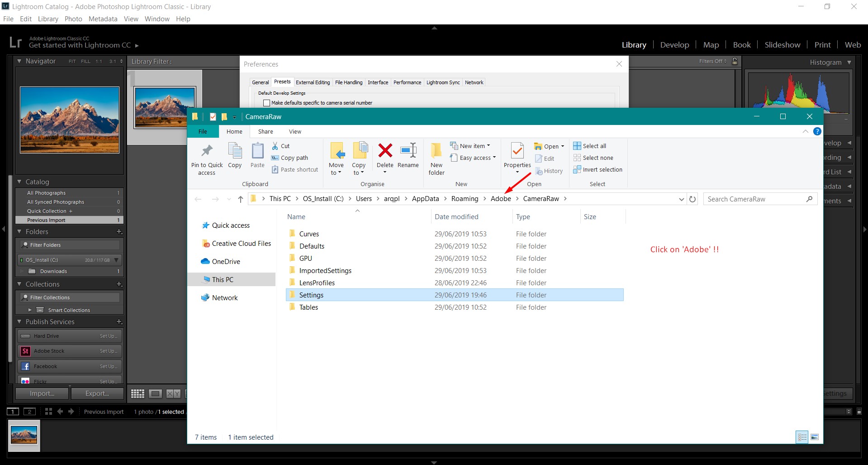
Task: Click History in the Open group
Action: coord(549,171)
